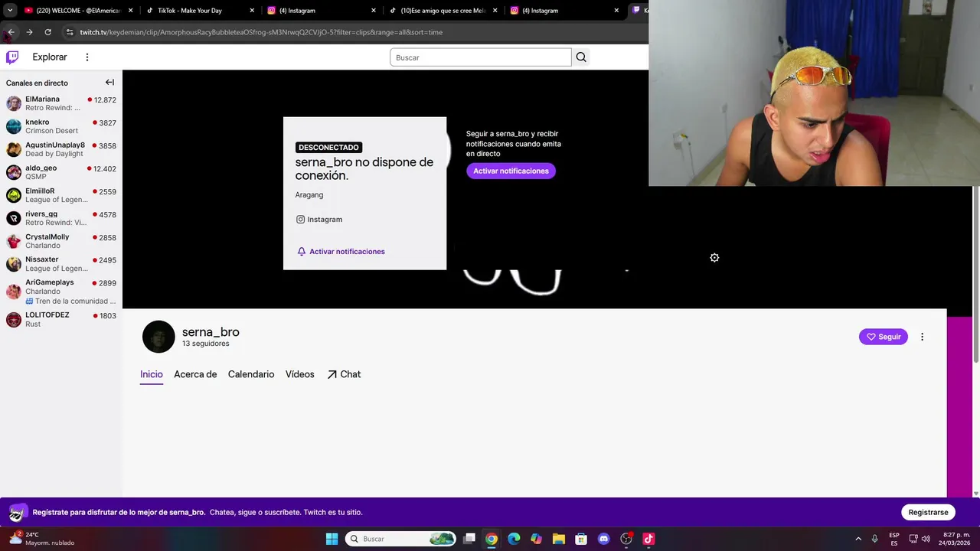The height and width of the screenshot is (551, 980).
Task: Focus the Buscar search field on Twitch
Action: click(481, 57)
